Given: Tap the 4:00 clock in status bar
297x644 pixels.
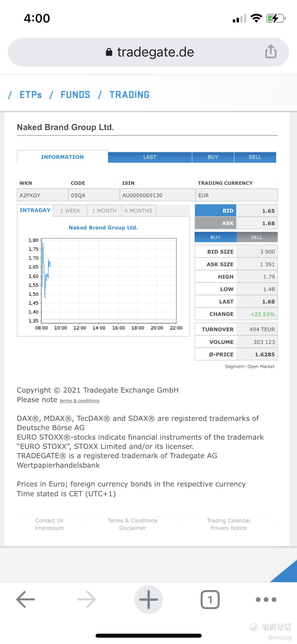Looking at the screenshot, I should [37, 18].
